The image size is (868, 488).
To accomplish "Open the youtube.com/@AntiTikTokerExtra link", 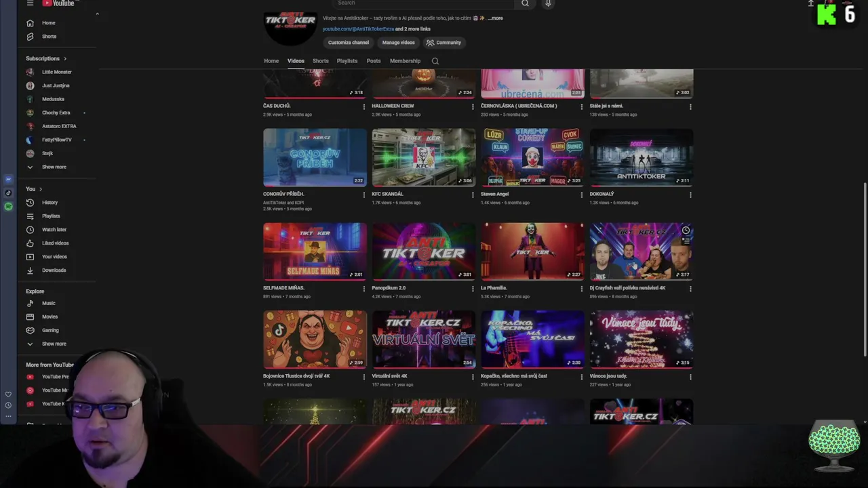I will click(358, 29).
